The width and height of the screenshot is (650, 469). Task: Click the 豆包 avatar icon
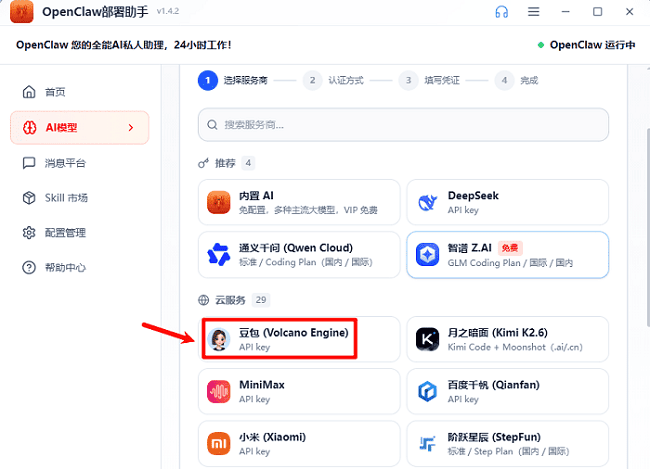point(218,339)
